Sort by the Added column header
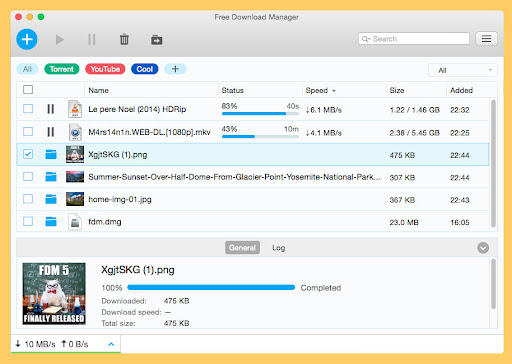The width and height of the screenshot is (512, 364). pos(461,90)
